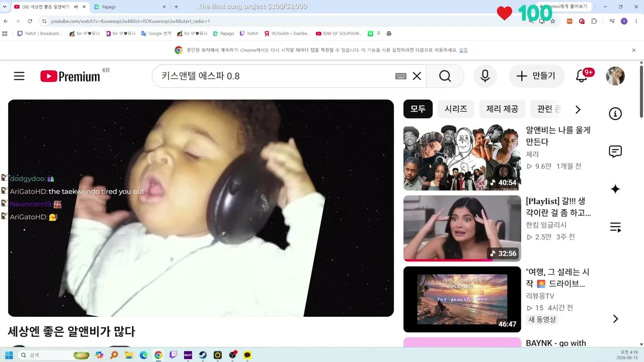Open the Chrome apps grid shortcut
This screenshot has height=362, width=644.
(5, 34)
